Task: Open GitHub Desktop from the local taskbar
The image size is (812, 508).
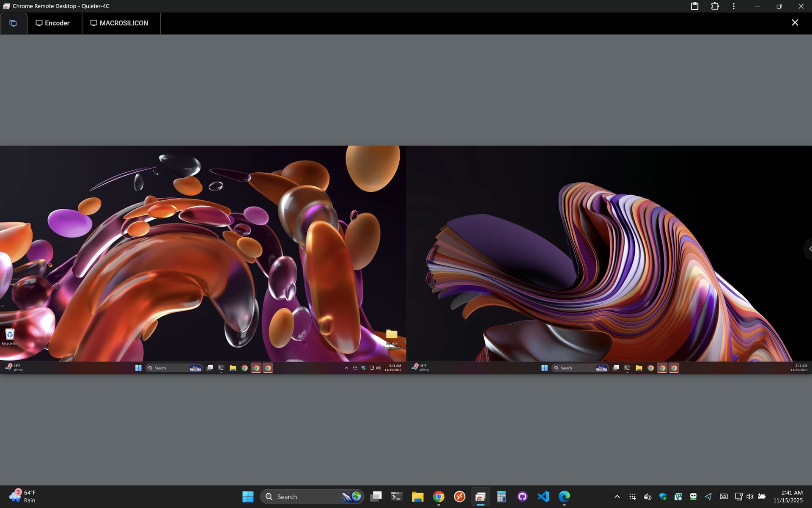Action: point(522,497)
